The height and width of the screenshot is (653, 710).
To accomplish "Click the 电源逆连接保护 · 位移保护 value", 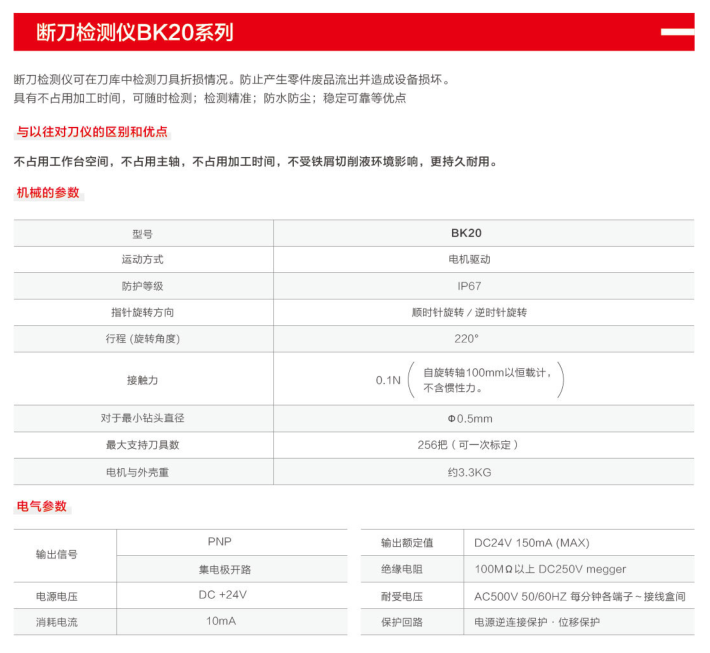I will [537, 622].
